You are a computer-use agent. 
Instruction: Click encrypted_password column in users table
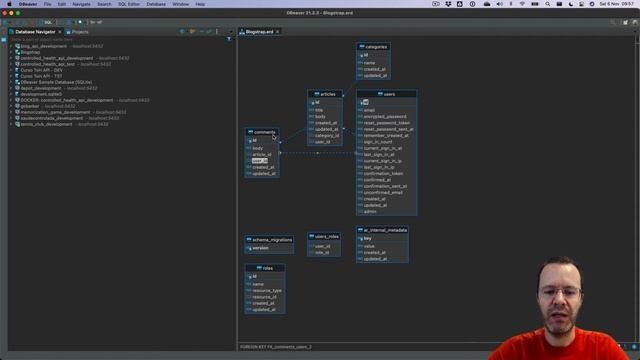pos(385,117)
